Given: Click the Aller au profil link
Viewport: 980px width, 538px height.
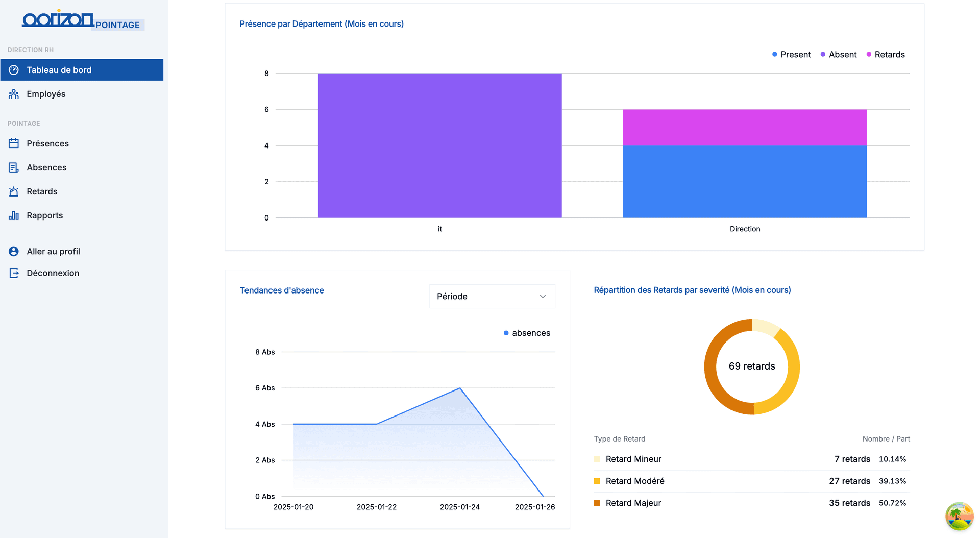Looking at the screenshot, I should (x=53, y=251).
